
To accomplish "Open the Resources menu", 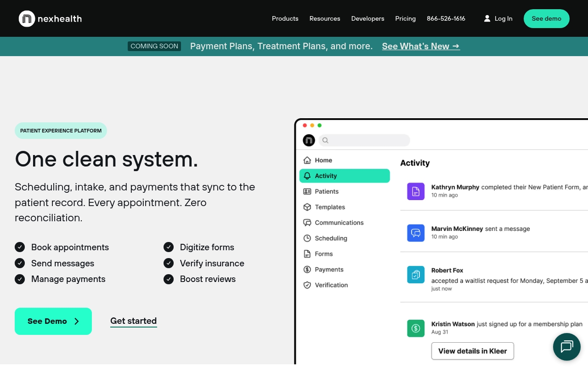I will pyautogui.click(x=325, y=18).
